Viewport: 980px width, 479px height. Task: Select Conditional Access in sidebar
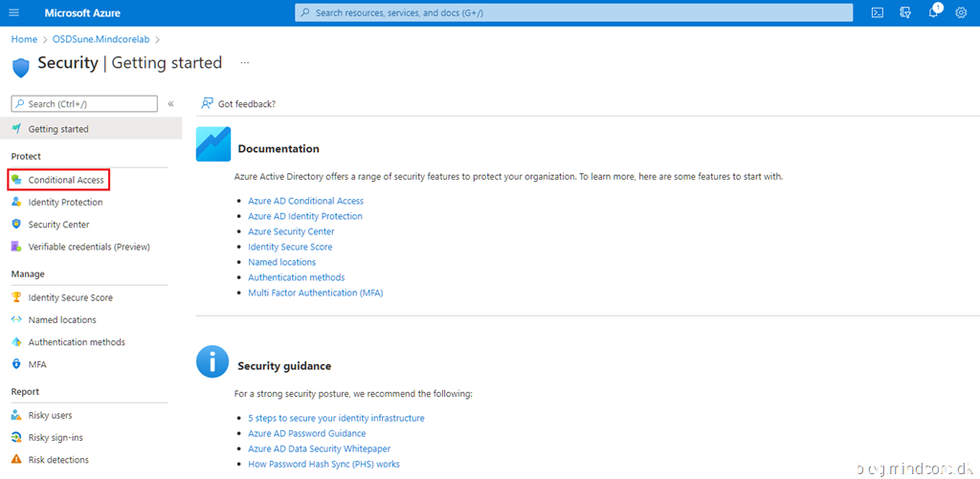coord(65,180)
